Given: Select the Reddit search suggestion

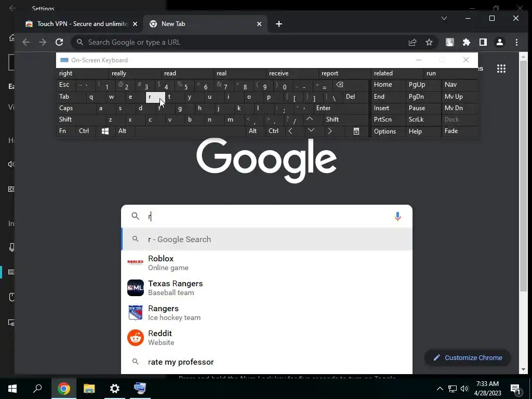Looking at the screenshot, I should click(267, 338).
